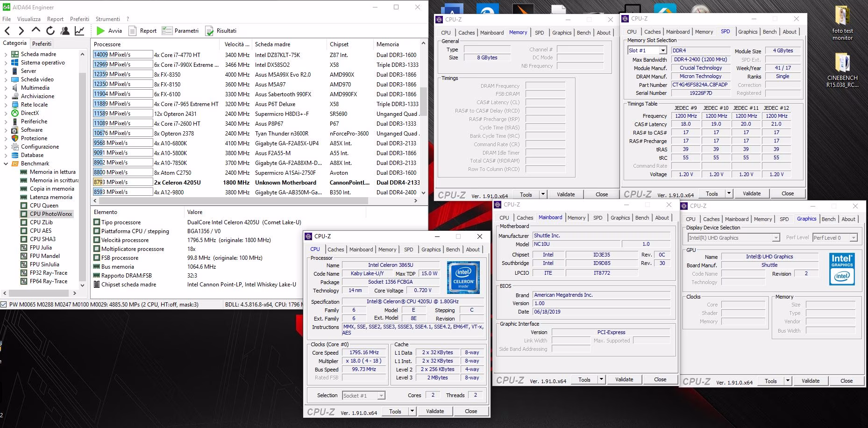Click Close button in CPU-Z SPD window
The image size is (868, 428).
tap(788, 193)
